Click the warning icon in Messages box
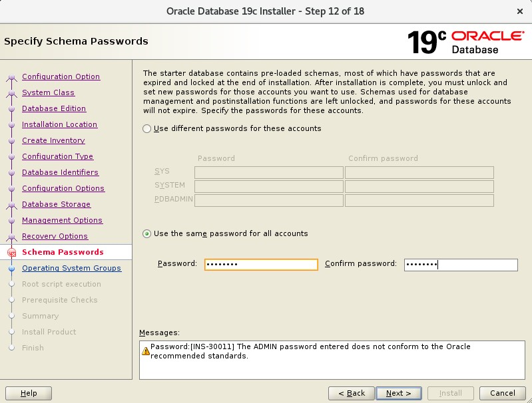 click(x=146, y=351)
